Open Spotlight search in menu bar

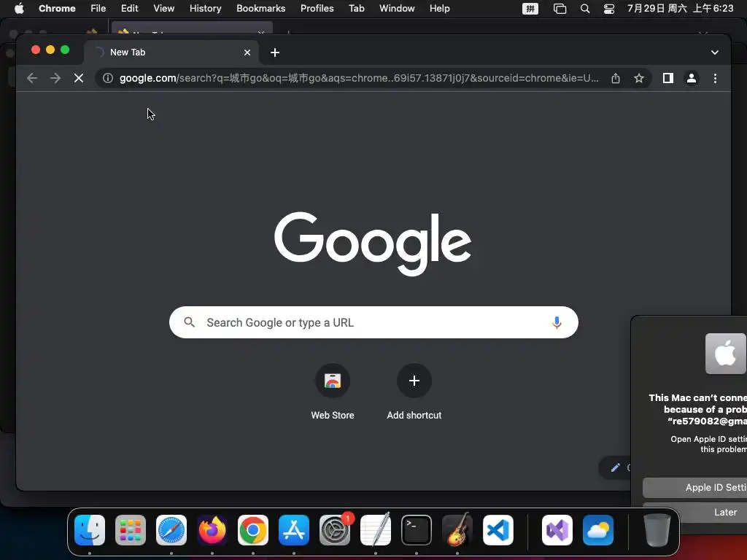pos(585,9)
